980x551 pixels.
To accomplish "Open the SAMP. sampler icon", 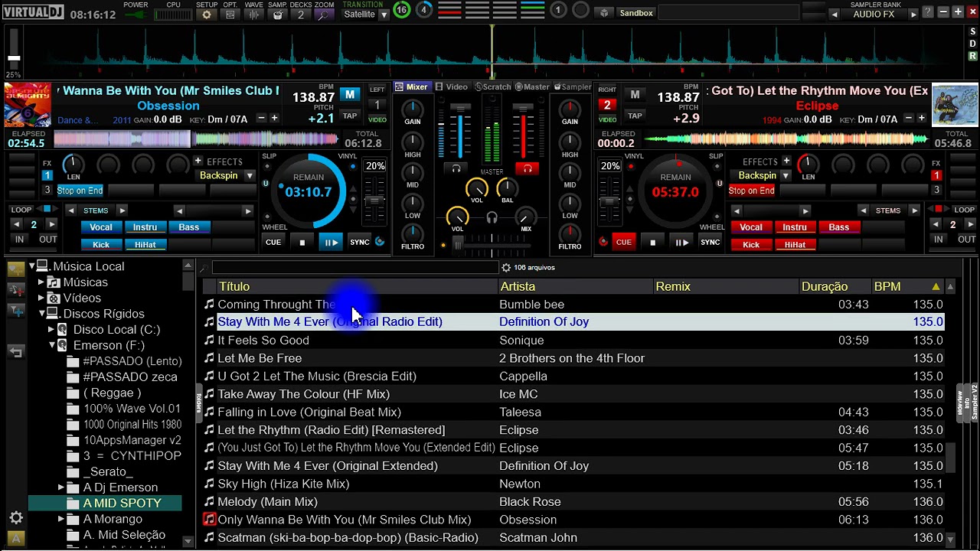I will click(277, 15).
